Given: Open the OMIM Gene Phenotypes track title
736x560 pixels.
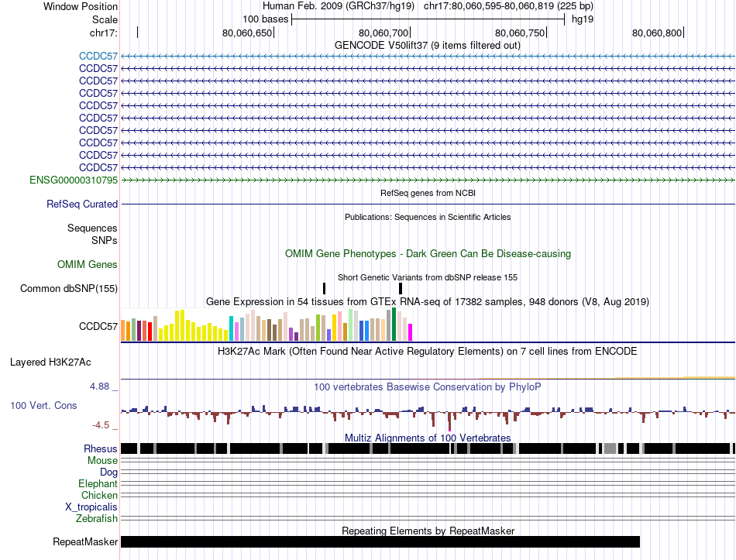Looking at the screenshot, I should (428, 254).
